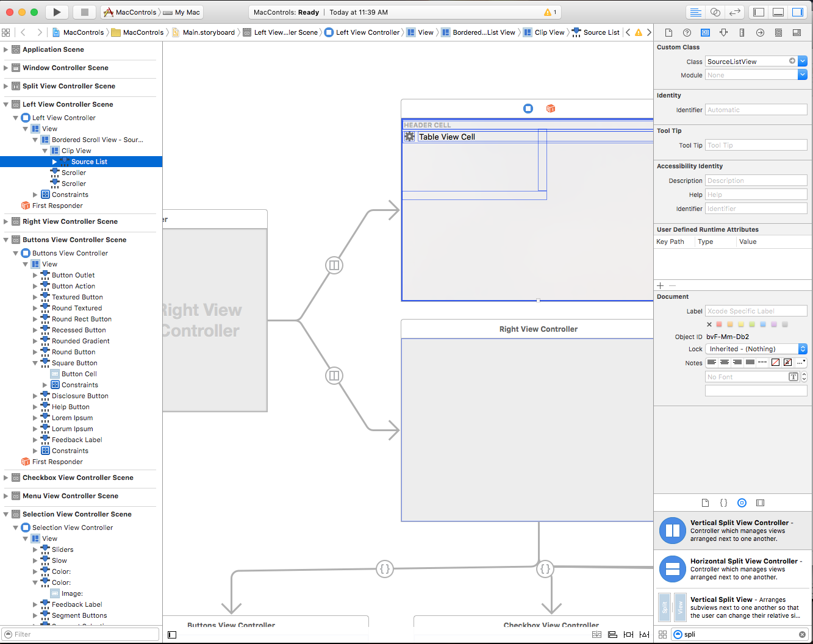This screenshot has width=813, height=644.
Task: Open the Size inspector ruler icon
Action: tap(742, 32)
